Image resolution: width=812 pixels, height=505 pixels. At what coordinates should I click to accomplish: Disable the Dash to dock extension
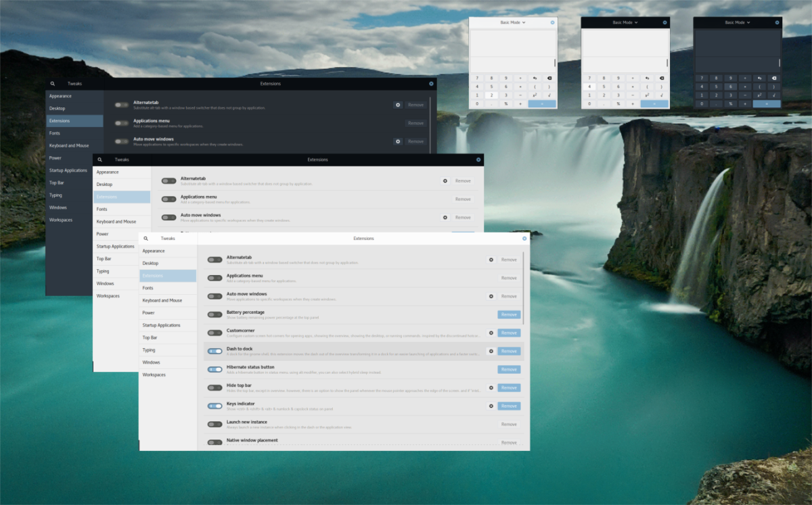tap(215, 351)
